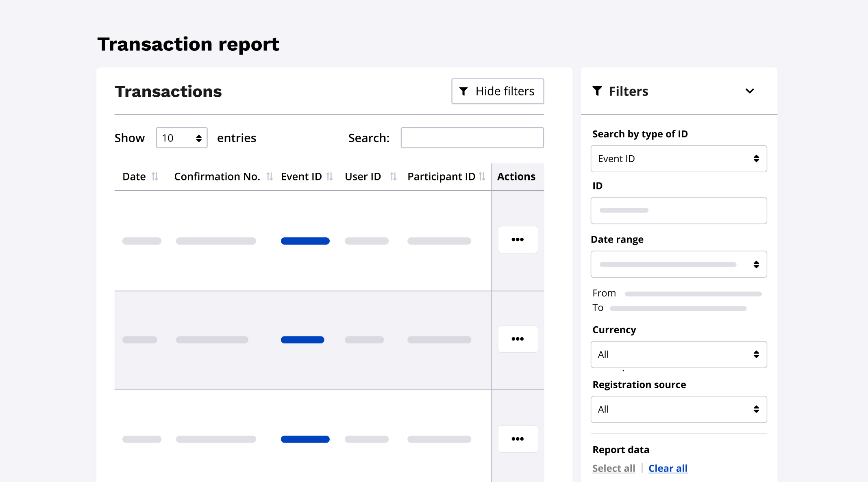This screenshot has width=868, height=482.
Task: Click the Date column sort icon
Action: 154,177
